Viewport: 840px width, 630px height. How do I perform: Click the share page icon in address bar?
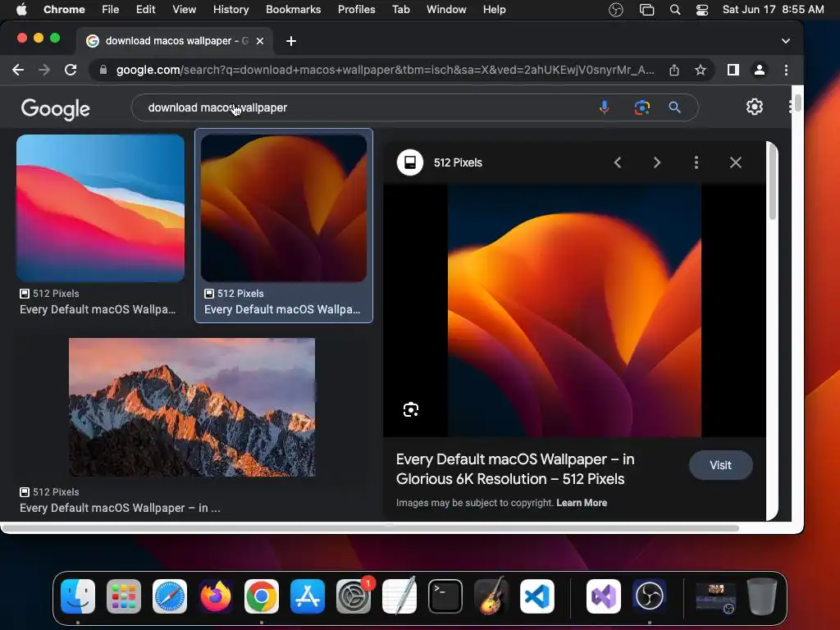674,70
